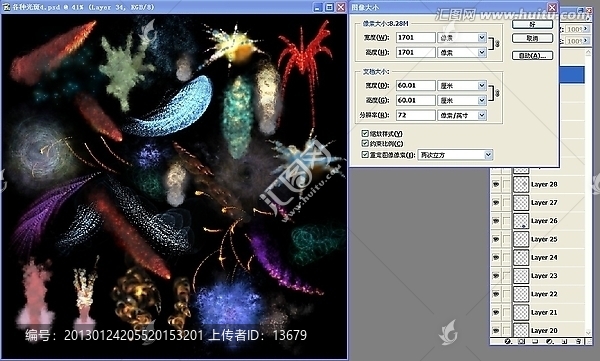
Task: Hide Layer 28 with its eye icon
Action: tap(496, 185)
